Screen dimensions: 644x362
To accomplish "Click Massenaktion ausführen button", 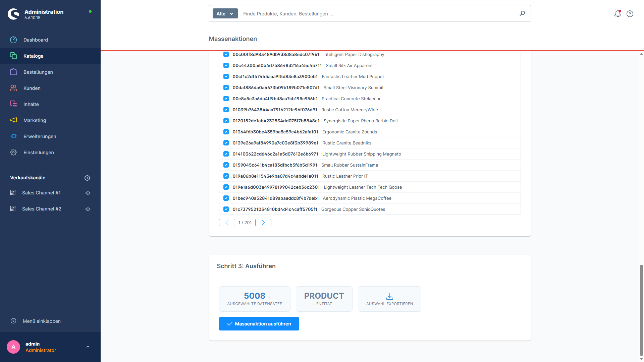I will [259, 324].
